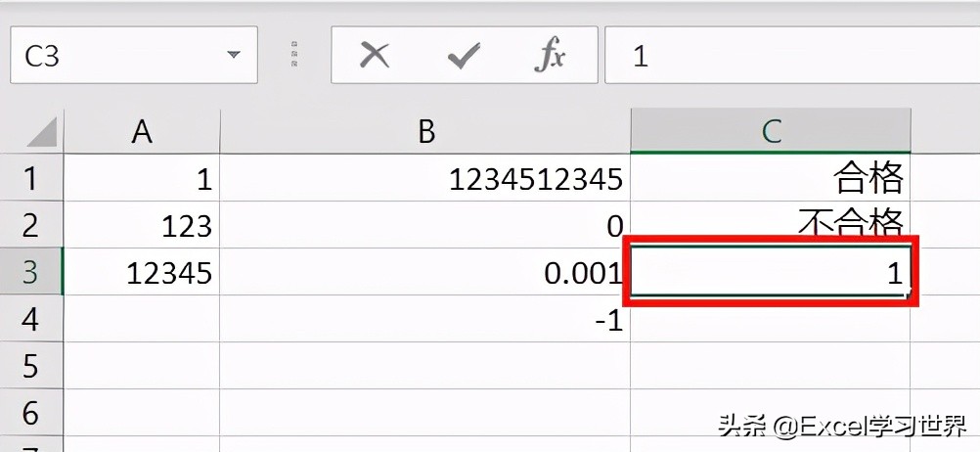Select row 2 header
Screen dimensions: 980x452
pos(31,225)
